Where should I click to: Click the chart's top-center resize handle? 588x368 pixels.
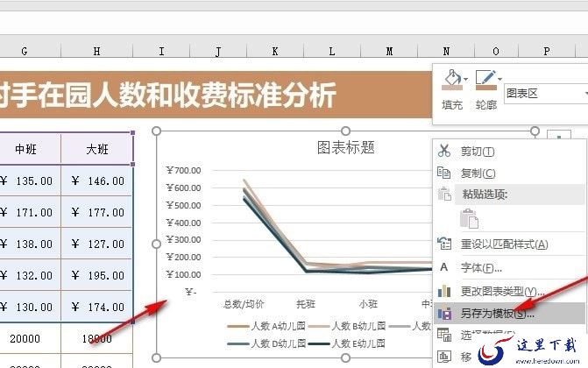[346, 131]
